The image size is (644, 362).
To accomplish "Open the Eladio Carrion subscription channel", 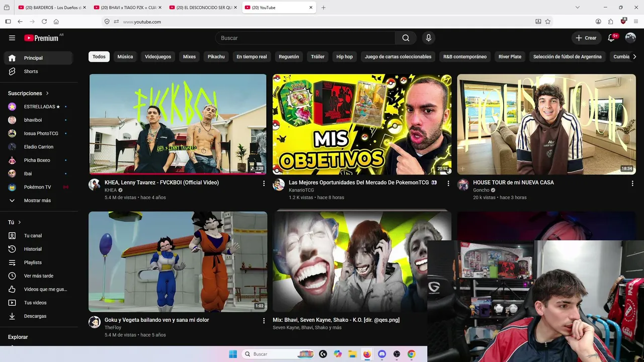I will click(38, 147).
